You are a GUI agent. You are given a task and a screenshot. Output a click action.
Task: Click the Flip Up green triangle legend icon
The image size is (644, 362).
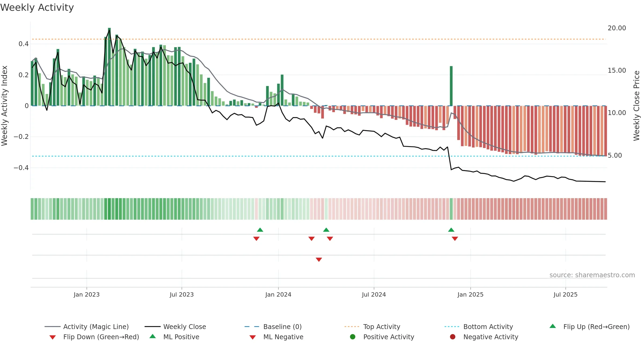point(552,326)
